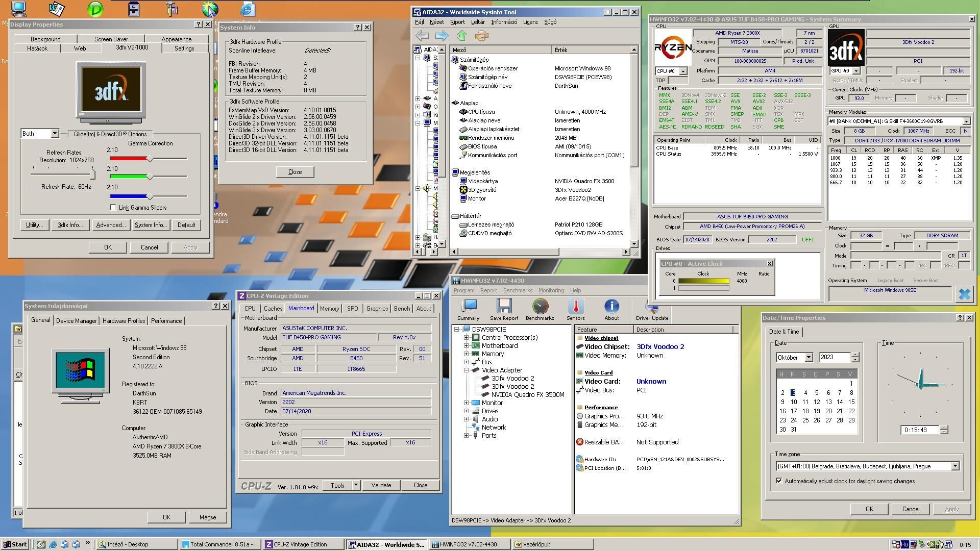Screen dimensions: 980x551
Task: Open CPU-Z Tools dropdown arrow
Action: 356,485
